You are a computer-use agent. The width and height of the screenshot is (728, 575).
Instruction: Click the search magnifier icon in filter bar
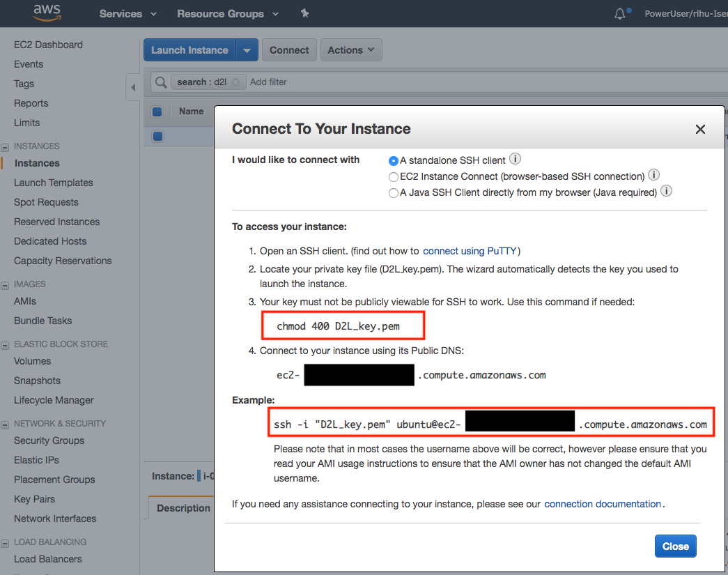pos(161,82)
